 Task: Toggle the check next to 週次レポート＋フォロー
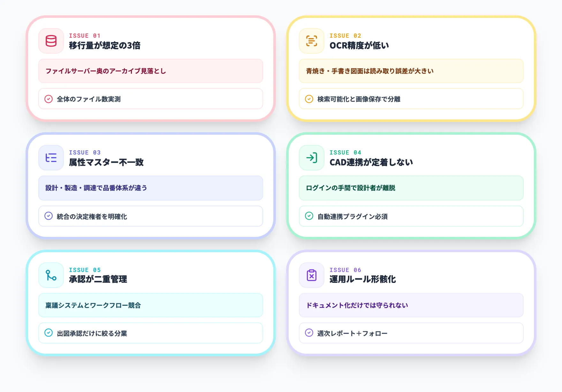pyautogui.click(x=309, y=333)
